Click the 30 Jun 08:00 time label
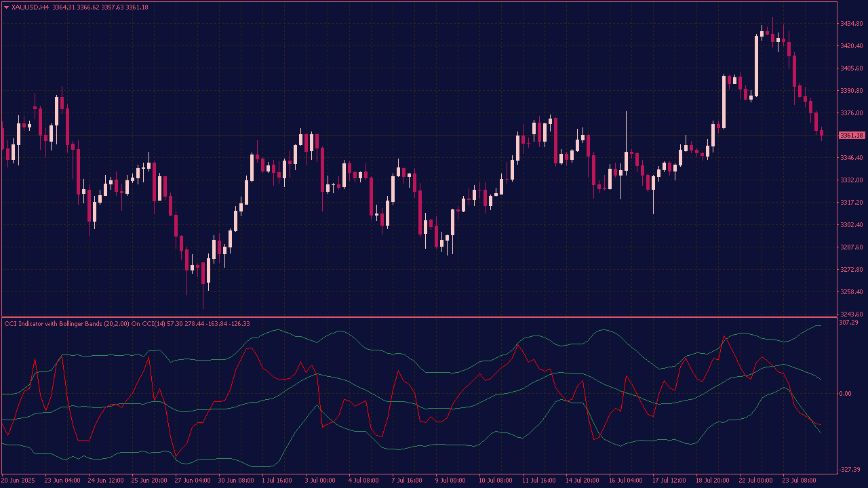The height and width of the screenshot is (488, 868). click(235, 480)
